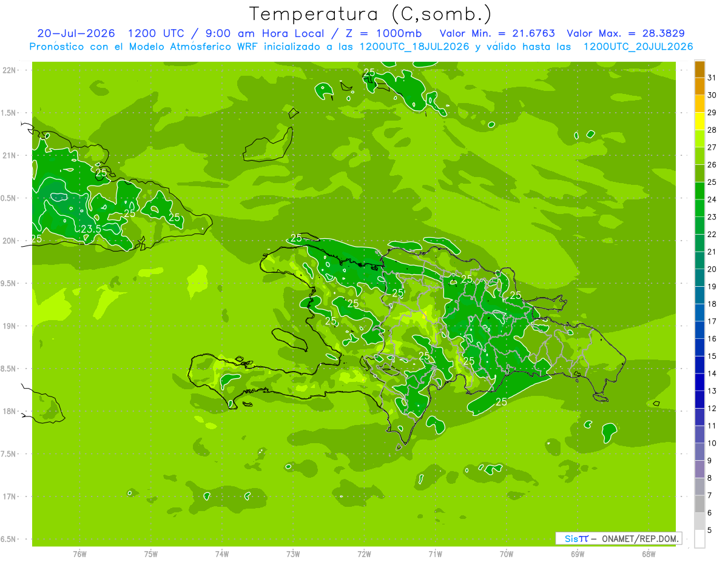Screen dimensions: 728x562
Task: Click the '73W' longitude axis label
Action: pyautogui.click(x=293, y=554)
